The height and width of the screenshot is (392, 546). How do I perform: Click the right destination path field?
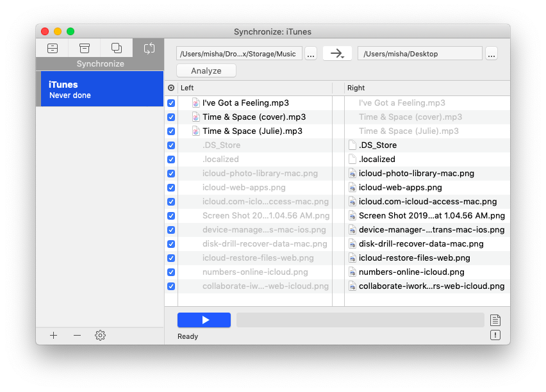point(420,54)
